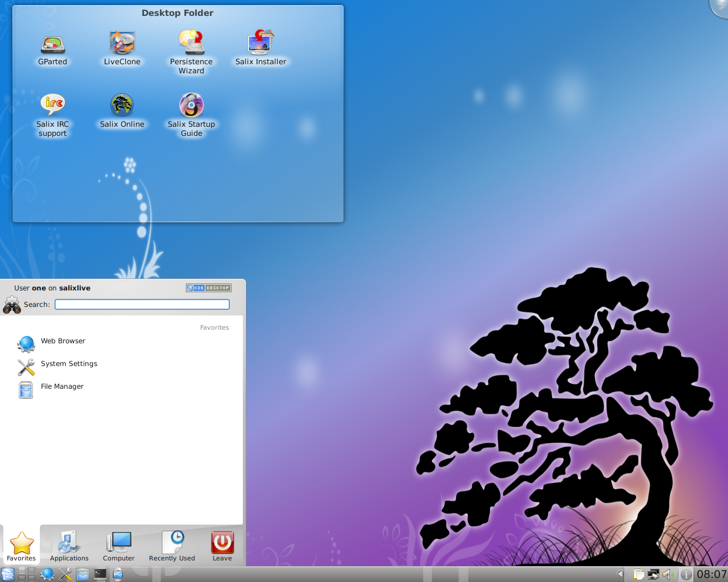Switch to the Recently Used tab
728x582 pixels.
[172, 546]
